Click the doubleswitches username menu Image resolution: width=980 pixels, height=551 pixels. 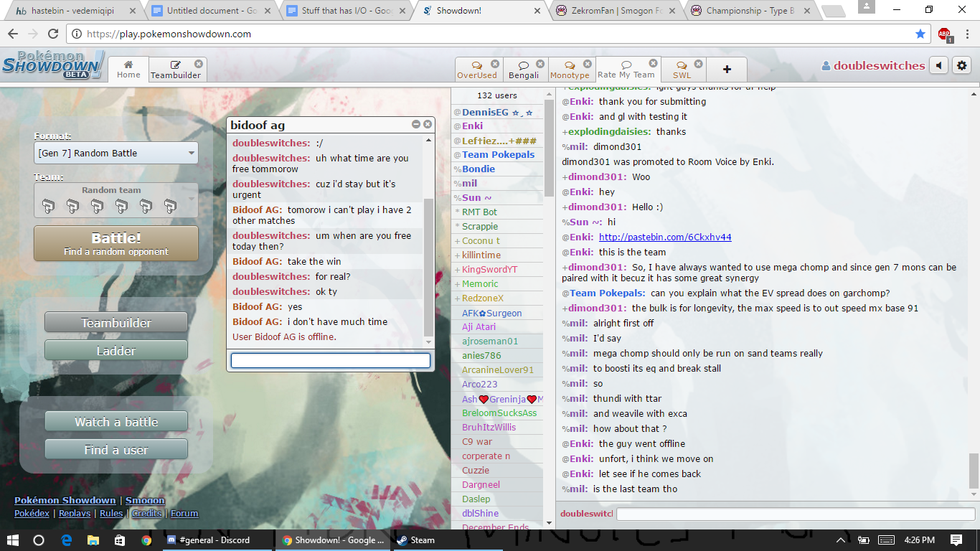pos(872,65)
